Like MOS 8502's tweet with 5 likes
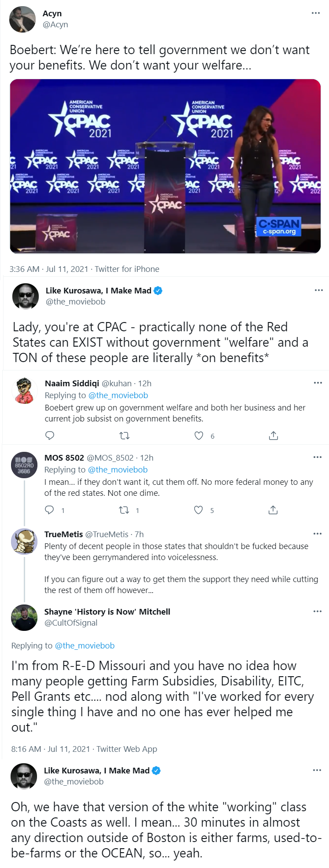This screenshot has width=329, height=868. 199,510
